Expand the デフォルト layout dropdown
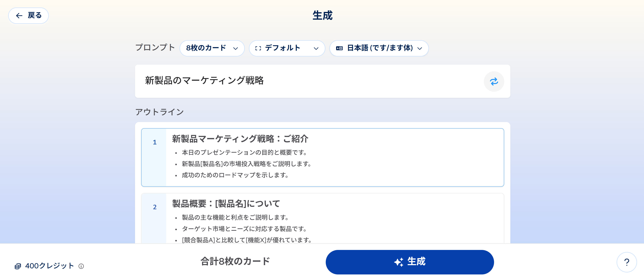The image size is (644, 277). pyautogui.click(x=287, y=48)
